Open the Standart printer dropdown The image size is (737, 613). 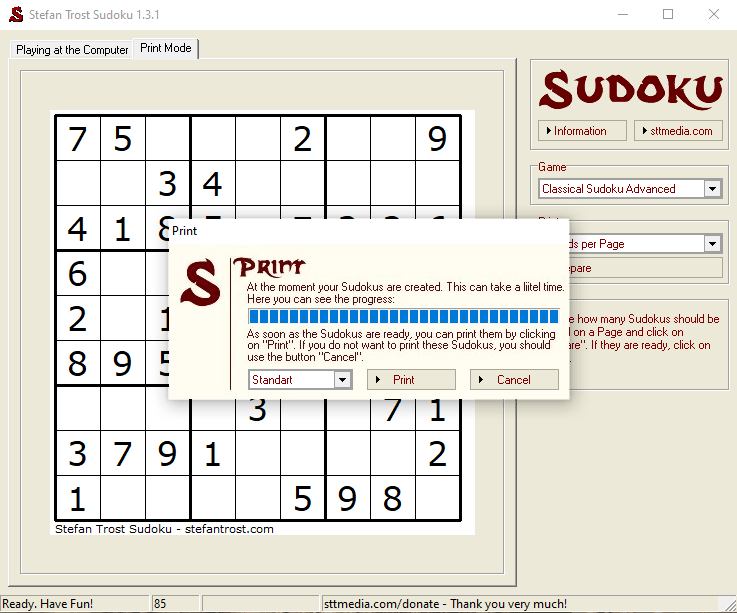pos(300,379)
